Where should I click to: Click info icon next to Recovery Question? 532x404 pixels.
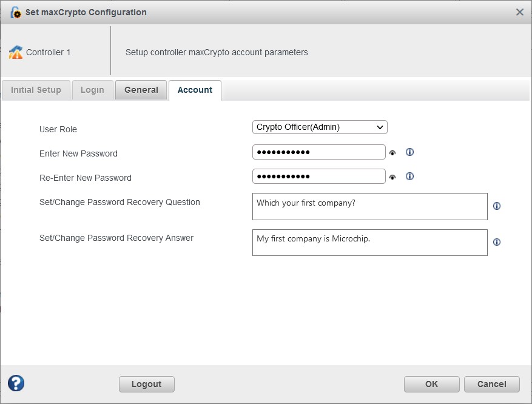tap(497, 206)
